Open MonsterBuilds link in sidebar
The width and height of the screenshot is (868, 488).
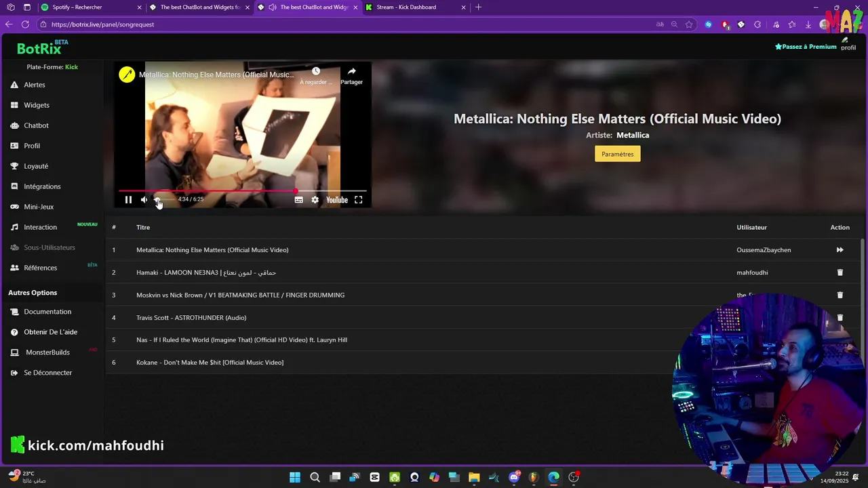click(47, 352)
